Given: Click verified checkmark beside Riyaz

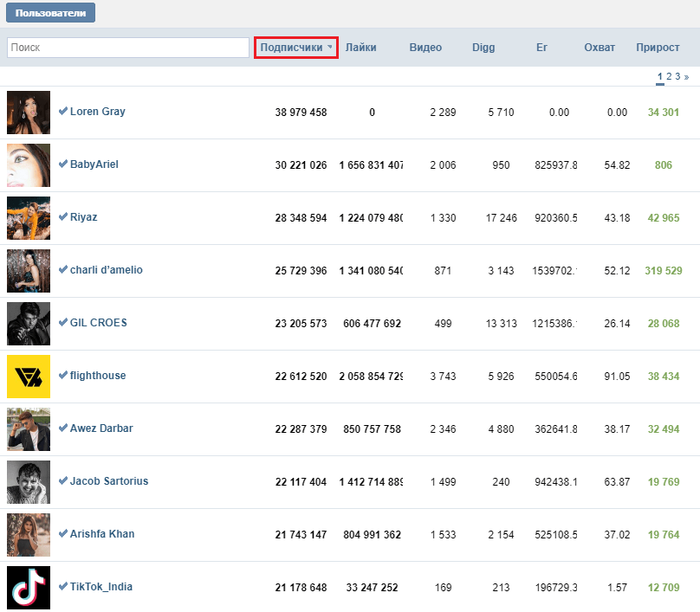Looking at the screenshot, I should [63, 216].
